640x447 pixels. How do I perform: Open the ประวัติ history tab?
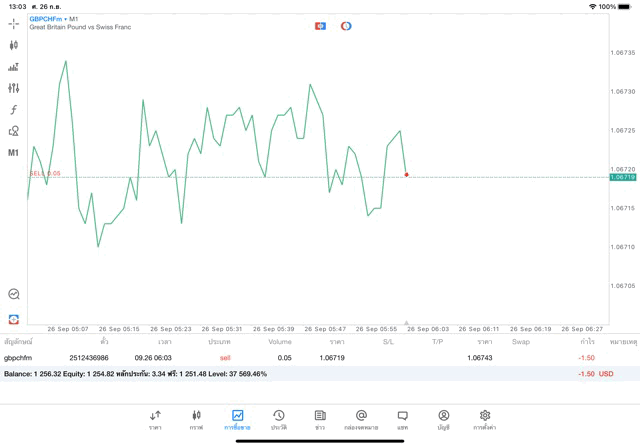point(279,419)
